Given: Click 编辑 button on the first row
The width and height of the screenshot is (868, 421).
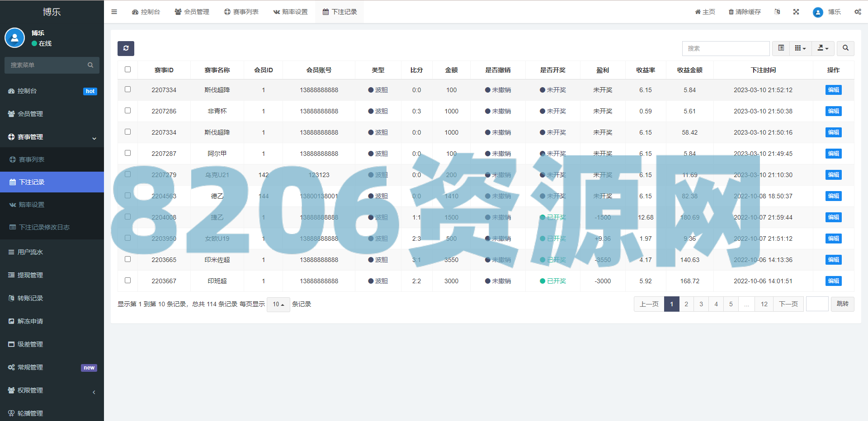Looking at the screenshot, I should (x=833, y=90).
